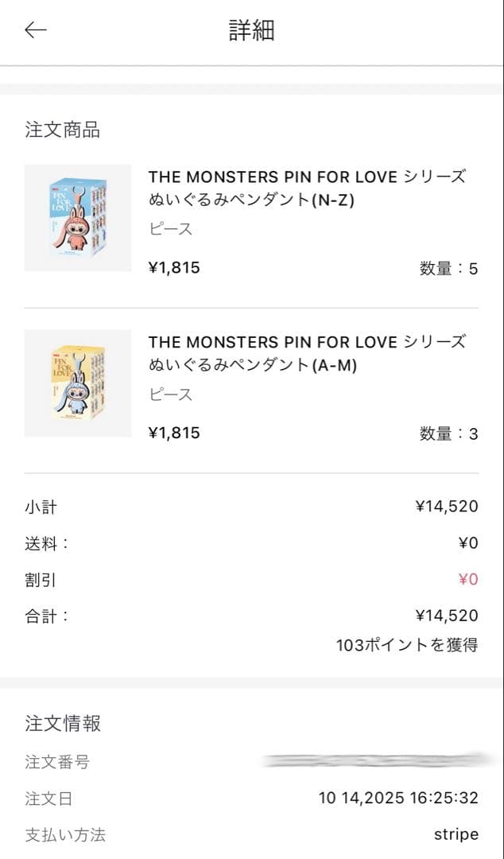Open the PIN FOR LOVE (A-M) product title
The width and height of the screenshot is (504, 859).
click(x=307, y=354)
